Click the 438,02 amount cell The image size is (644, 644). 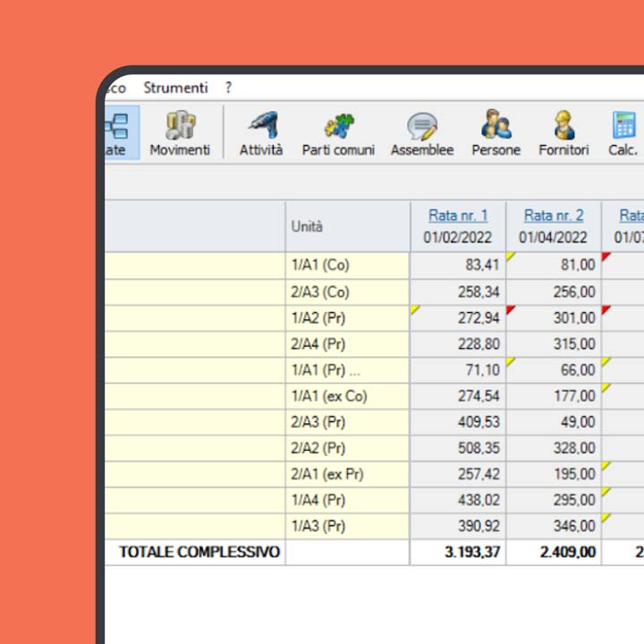coord(458,500)
